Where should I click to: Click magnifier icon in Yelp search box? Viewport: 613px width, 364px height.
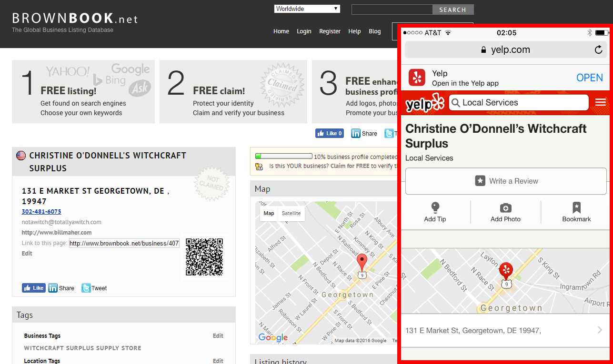455,103
